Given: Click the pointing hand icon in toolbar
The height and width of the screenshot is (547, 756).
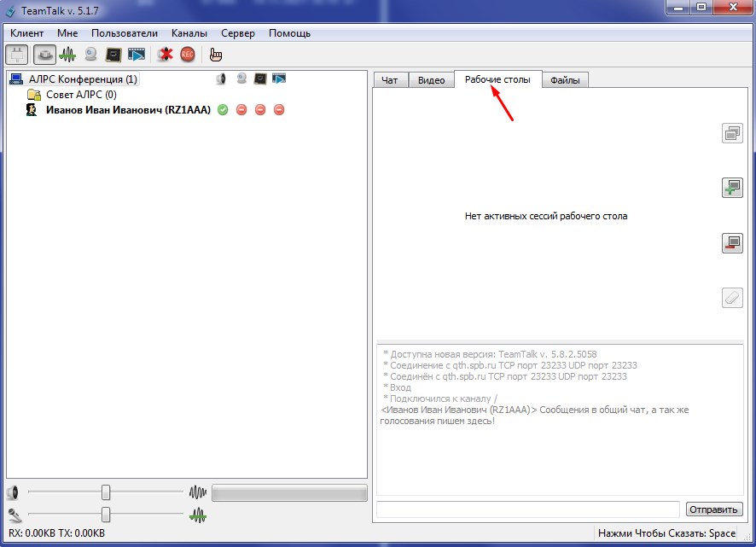Looking at the screenshot, I should coord(216,55).
